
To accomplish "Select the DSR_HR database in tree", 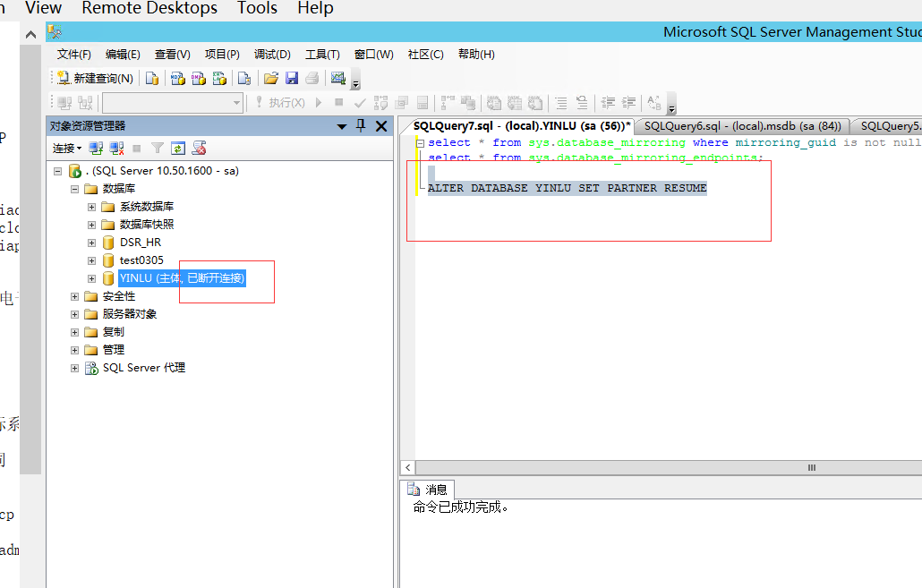I will coord(140,243).
